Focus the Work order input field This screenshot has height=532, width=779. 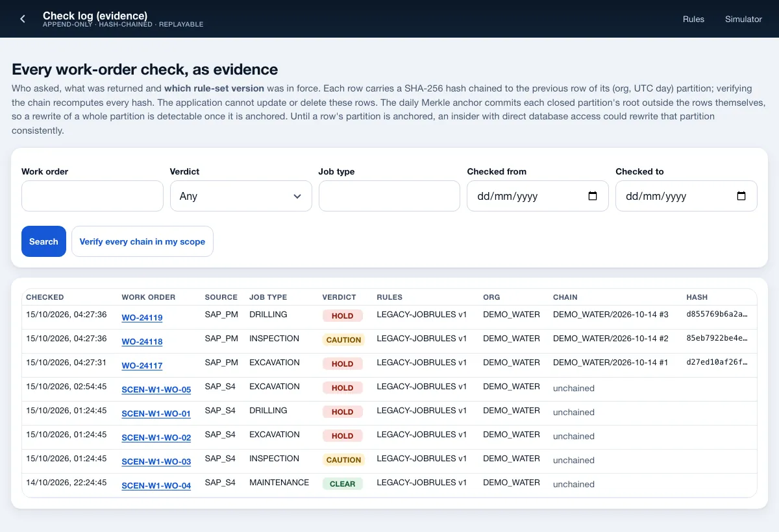tap(92, 196)
